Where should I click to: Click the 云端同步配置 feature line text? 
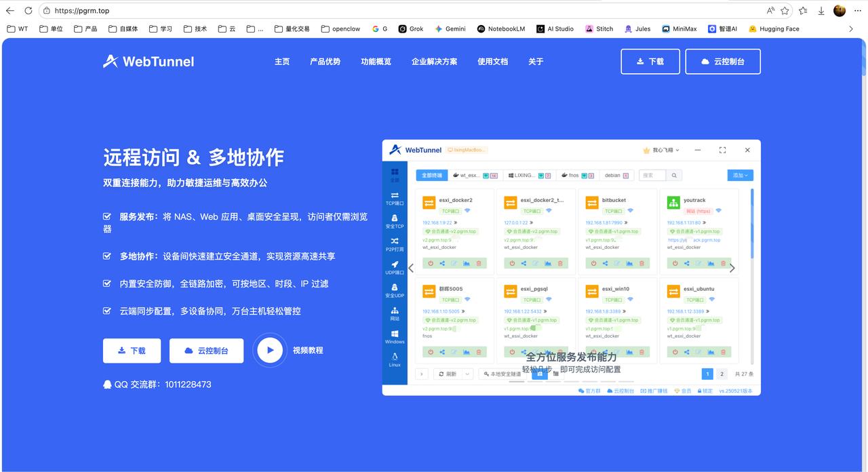pos(210,311)
